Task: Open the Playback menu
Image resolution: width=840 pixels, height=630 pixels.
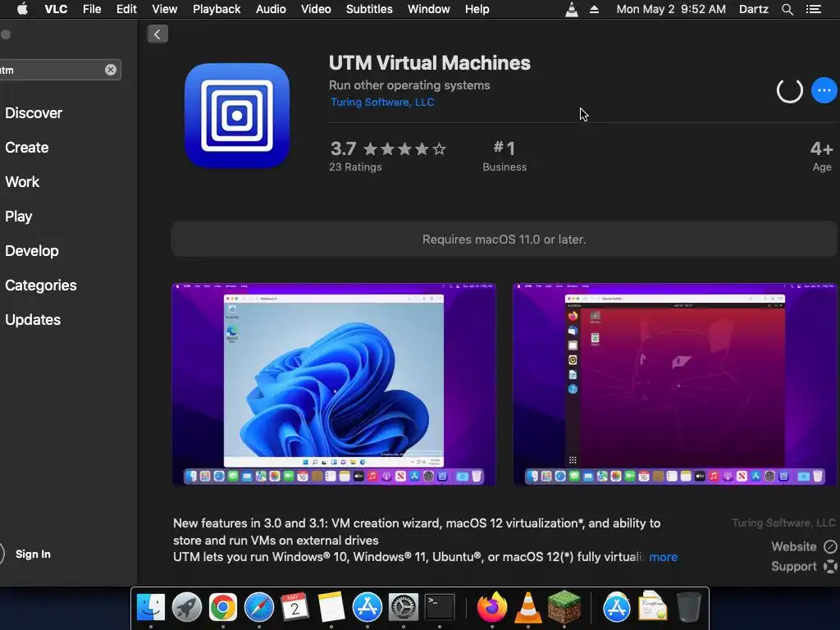Action: click(217, 9)
